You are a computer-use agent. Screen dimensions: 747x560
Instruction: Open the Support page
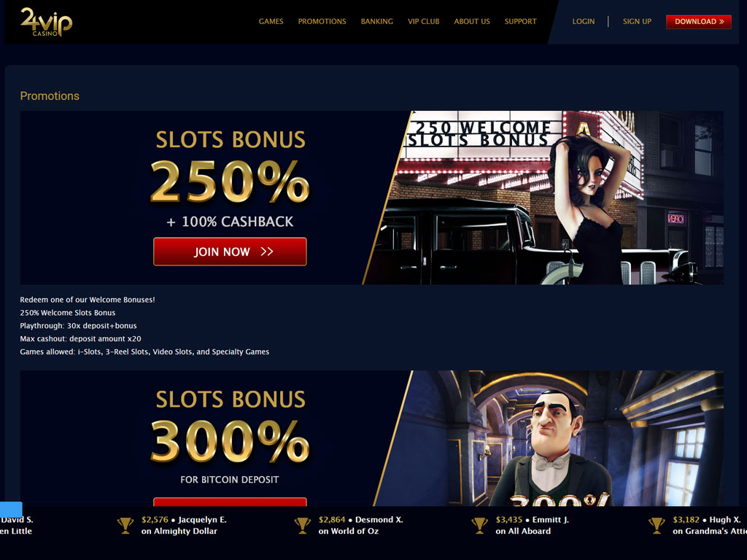pyautogui.click(x=520, y=21)
